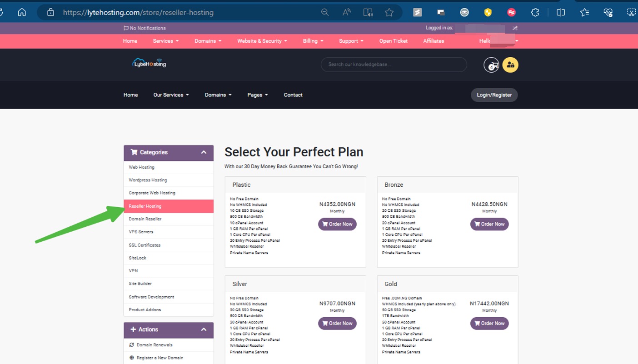Open Website & Security dropdown

[x=262, y=41]
